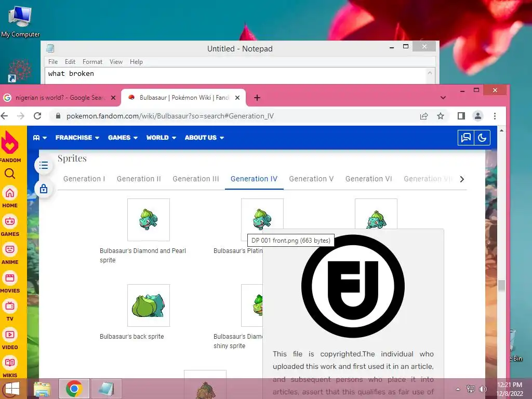
Task: Open Fandom ANIME section
Action: 10,254
